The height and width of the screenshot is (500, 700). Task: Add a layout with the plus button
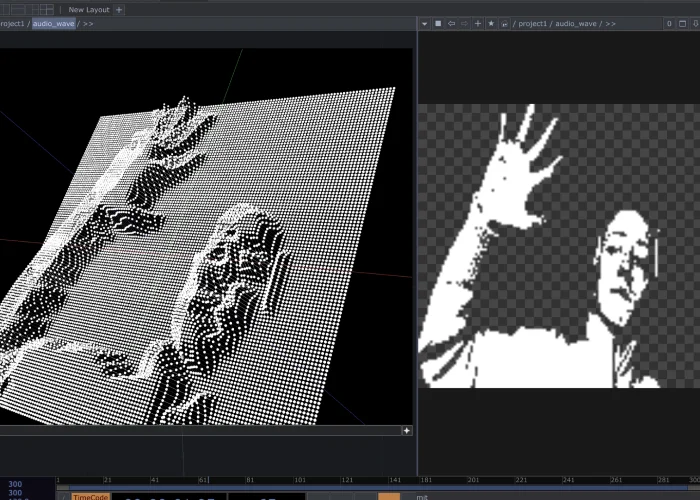pyautogui.click(x=119, y=9)
